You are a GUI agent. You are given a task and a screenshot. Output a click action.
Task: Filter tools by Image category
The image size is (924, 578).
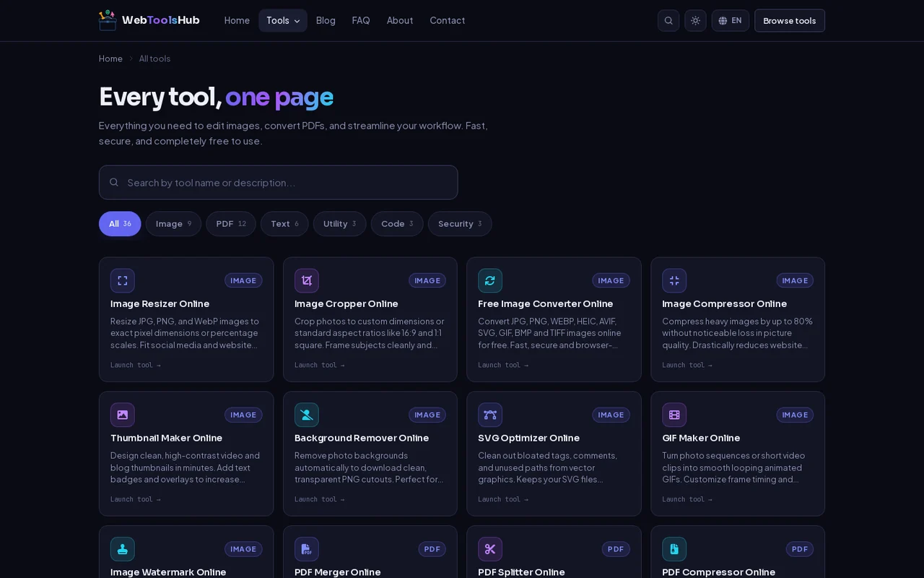pyautogui.click(x=173, y=224)
